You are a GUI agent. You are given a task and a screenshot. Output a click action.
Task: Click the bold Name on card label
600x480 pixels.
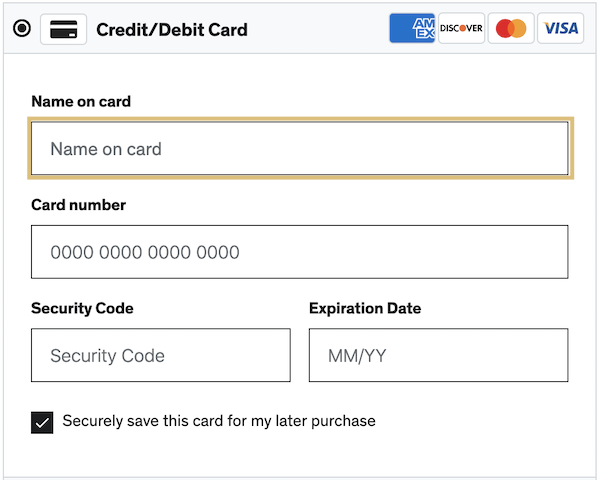(x=81, y=101)
